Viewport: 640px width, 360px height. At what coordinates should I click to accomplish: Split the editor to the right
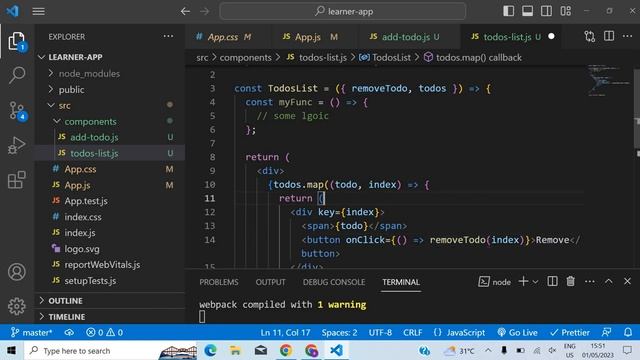[609, 36]
